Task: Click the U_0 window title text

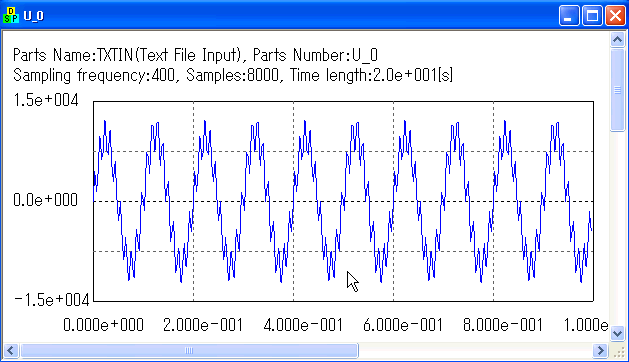Action: (x=34, y=16)
